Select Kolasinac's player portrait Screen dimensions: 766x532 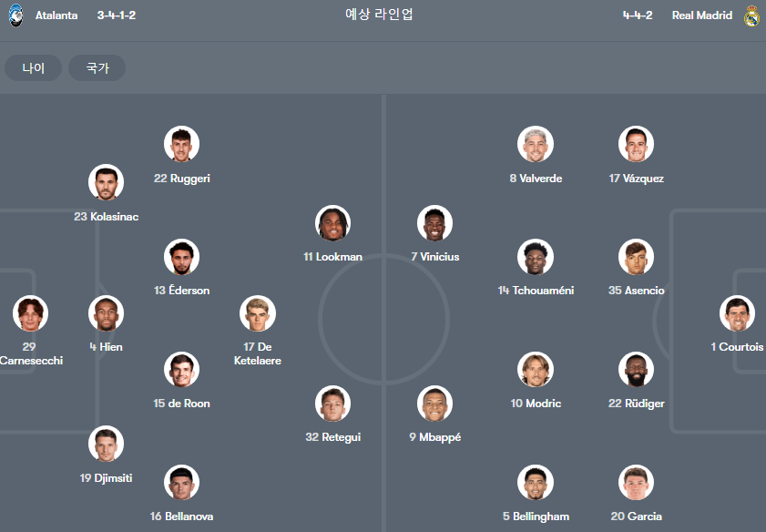pyautogui.click(x=106, y=182)
